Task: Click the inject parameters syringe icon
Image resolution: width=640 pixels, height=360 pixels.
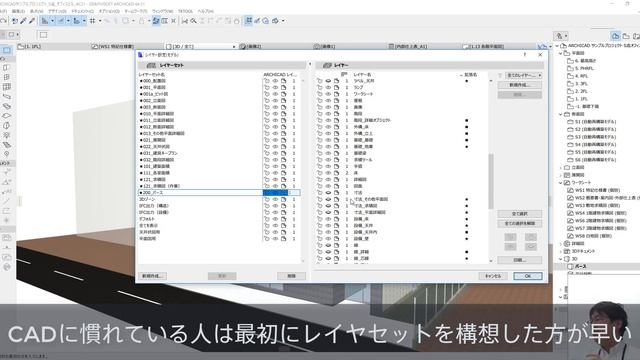Action: (32, 20)
